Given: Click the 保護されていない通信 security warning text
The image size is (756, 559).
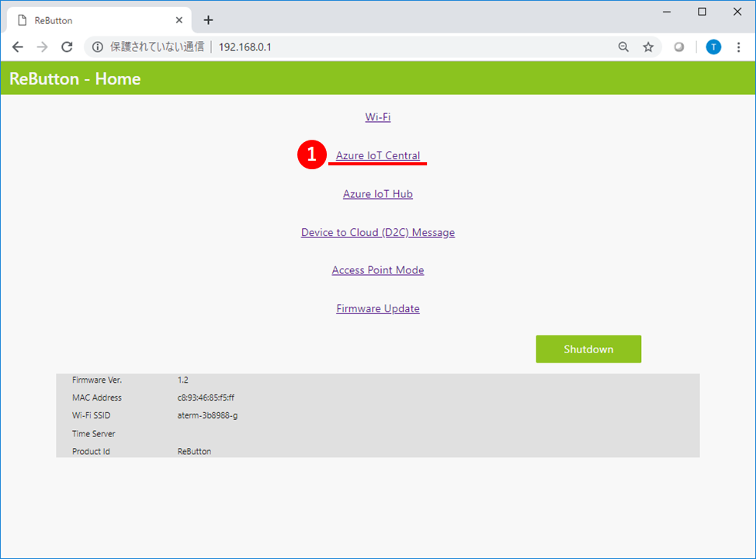Looking at the screenshot, I should [x=158, y=47].
